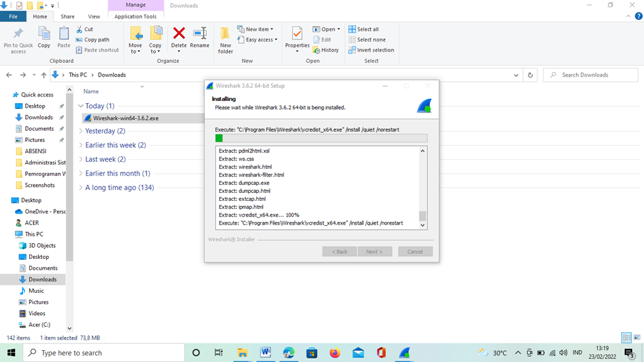The height and width of the screenshot is (362, 644).
Task: Open the Windows Start menu
Action: 11,353
